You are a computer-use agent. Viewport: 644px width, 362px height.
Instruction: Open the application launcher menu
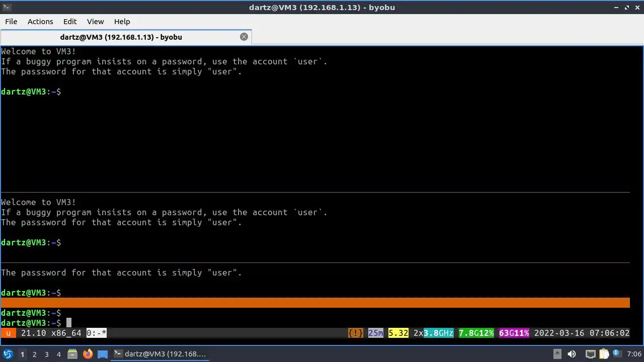(8, 354)
